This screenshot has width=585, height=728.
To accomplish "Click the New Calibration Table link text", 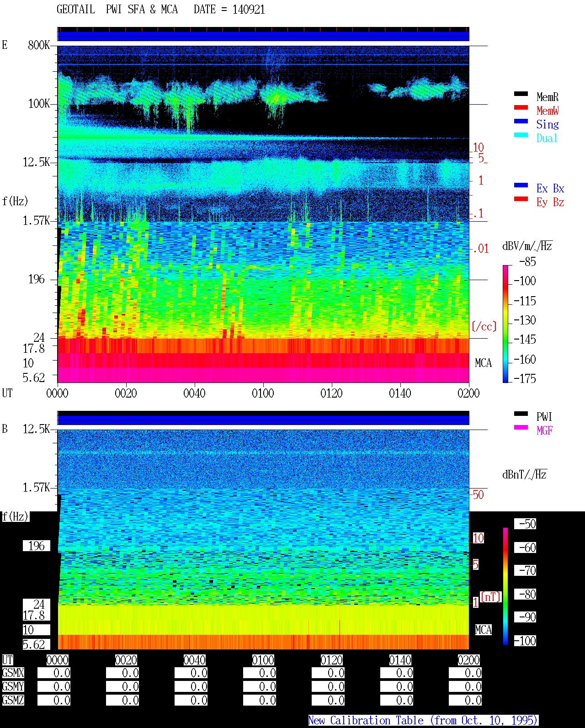I will 423,721.
